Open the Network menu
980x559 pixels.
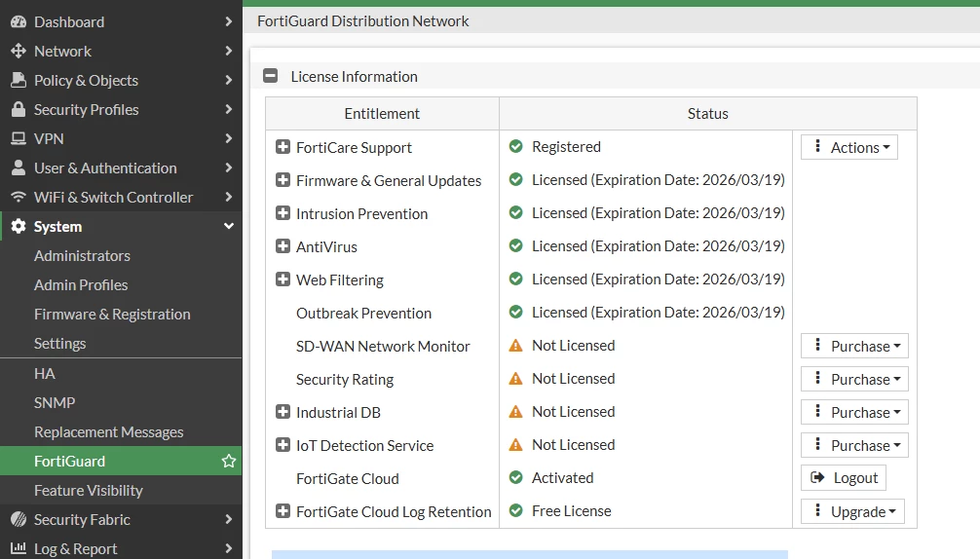[121, 52]
